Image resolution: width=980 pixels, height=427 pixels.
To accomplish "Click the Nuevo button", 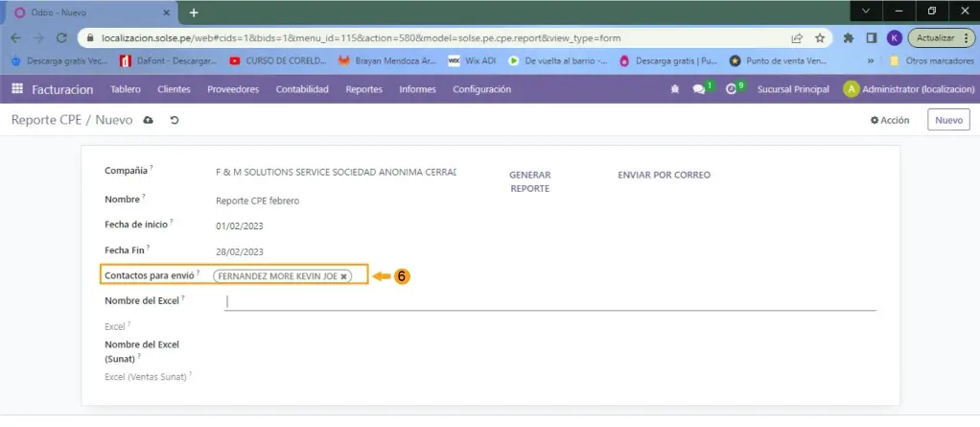I will [947, 121].
